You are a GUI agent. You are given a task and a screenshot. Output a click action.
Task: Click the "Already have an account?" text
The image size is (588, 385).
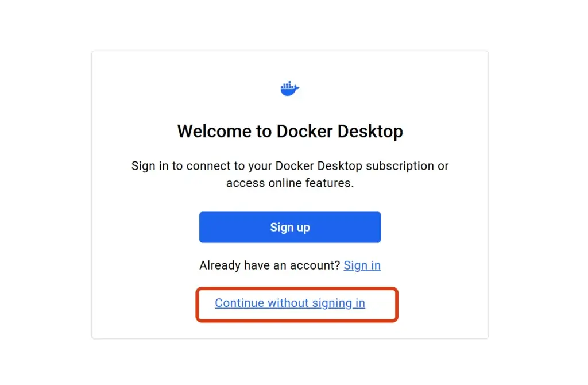point(269,265)
